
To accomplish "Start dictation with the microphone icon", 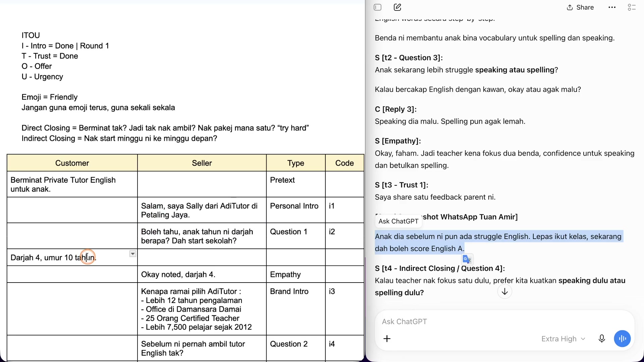I will pyautogui.click(x=602, y=339).
